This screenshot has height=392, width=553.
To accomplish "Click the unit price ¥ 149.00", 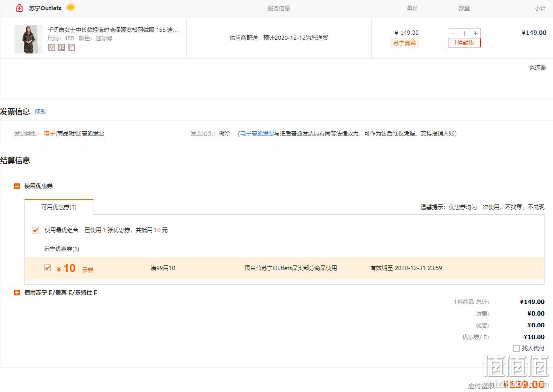I will (x=406, y=32).
